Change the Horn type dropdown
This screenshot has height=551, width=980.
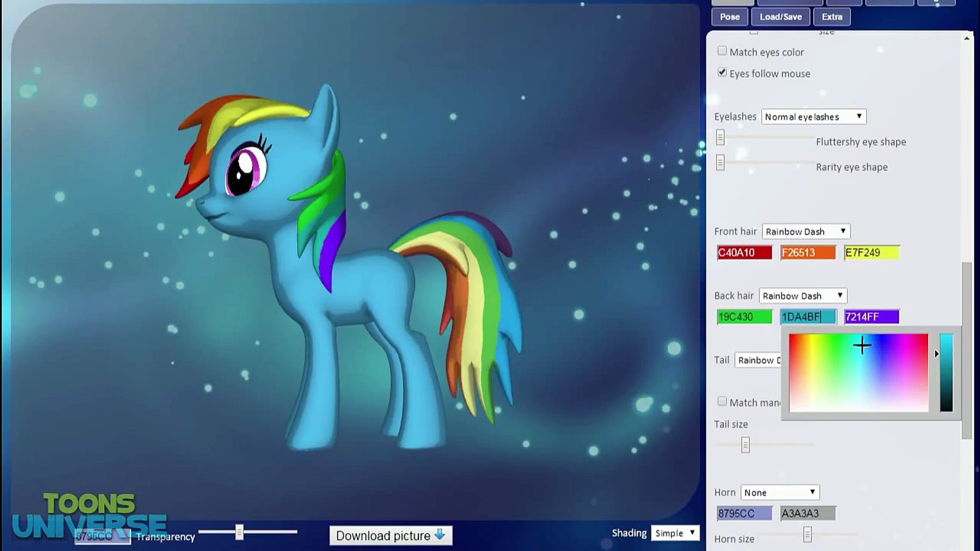pos(779,492)
